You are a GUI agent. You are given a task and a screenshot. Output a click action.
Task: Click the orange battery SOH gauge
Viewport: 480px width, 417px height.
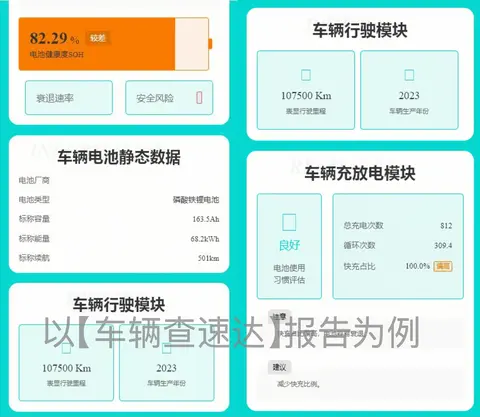coord(115,44)
